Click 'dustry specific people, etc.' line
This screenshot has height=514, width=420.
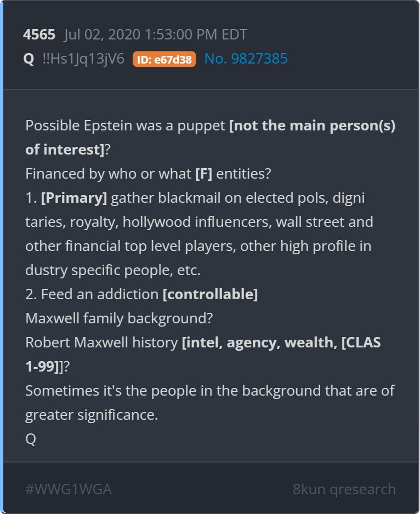coord(113,271)
